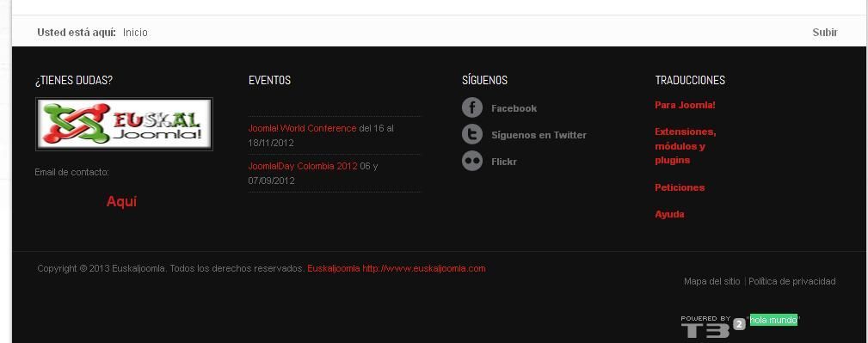Click the Usted está aquí: label
This screenshot has width=868, height=343.
[x=77, y=33]
